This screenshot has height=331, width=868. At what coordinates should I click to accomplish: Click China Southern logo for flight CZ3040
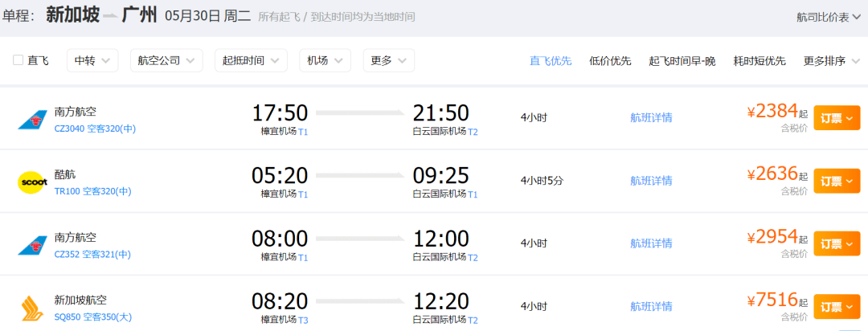pos(33,120)
